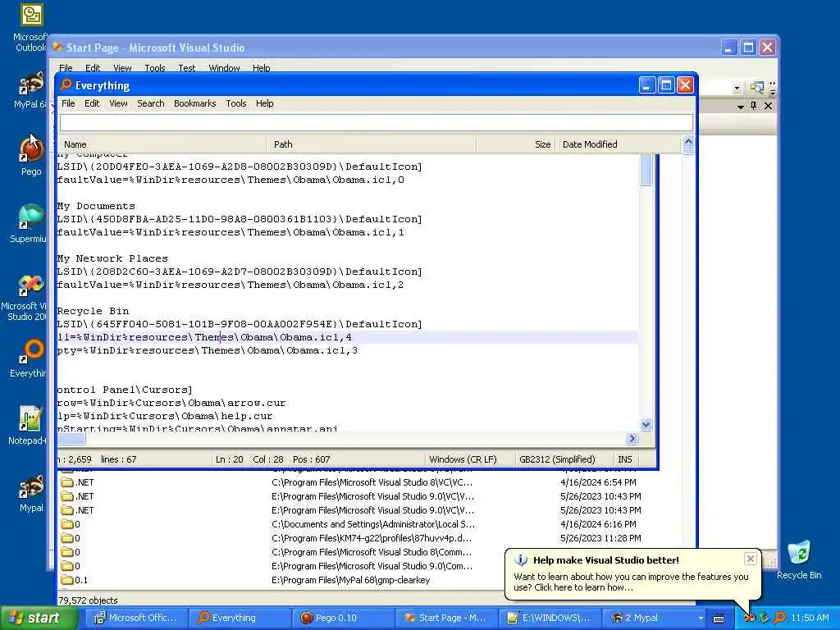The height and width of the screenshot is (630, 840).
Task: Open Visual Studio toolbar combo box dropdown
Action: pyautogui.click(x=737, y=88)
